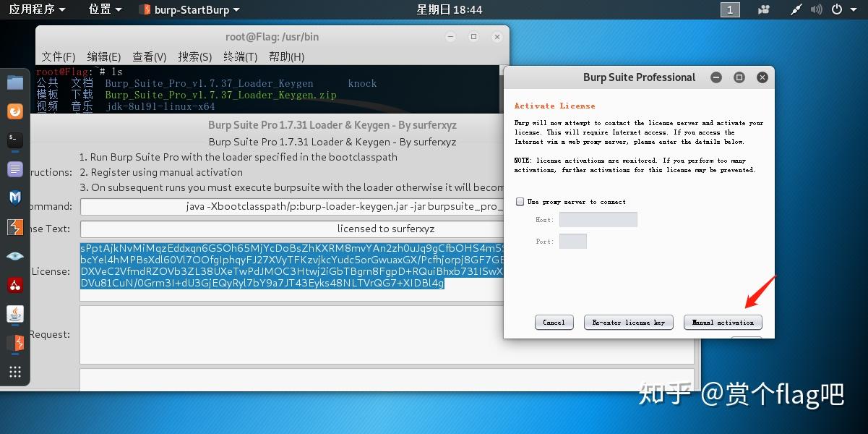Click the keygen command text field

pos(291,206)
